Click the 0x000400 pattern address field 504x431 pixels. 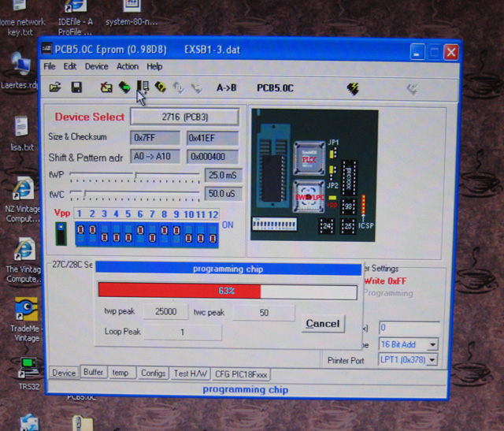pyautogui.click(x=212, y=157)
